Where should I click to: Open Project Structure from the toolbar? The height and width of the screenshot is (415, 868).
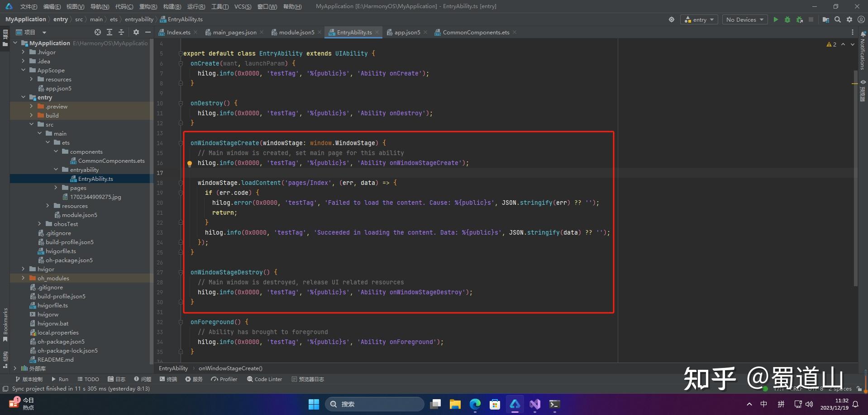pos(826,19)
